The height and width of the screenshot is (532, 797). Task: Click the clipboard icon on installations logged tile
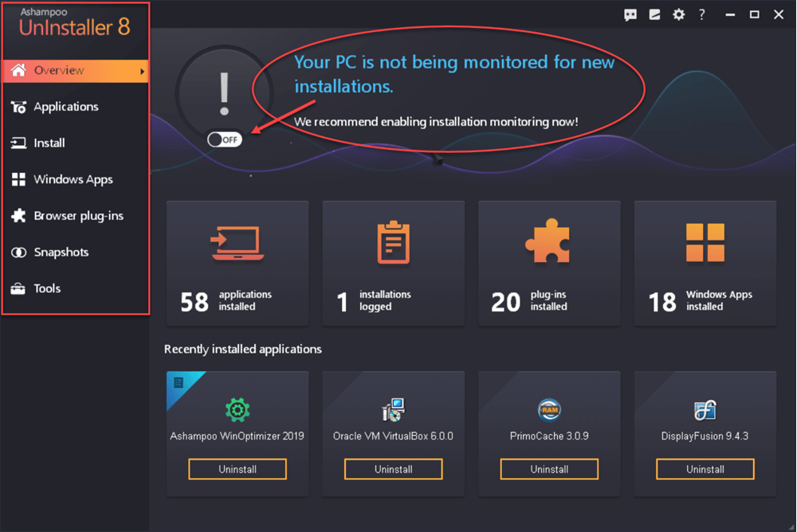click(394, 242)
